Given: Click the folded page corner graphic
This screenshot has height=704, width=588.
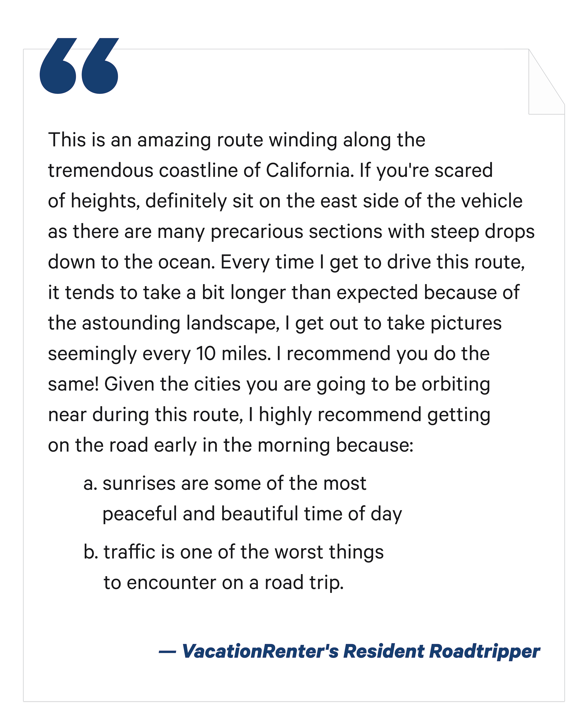Looking at the screenshot, I should pos(546,82).
